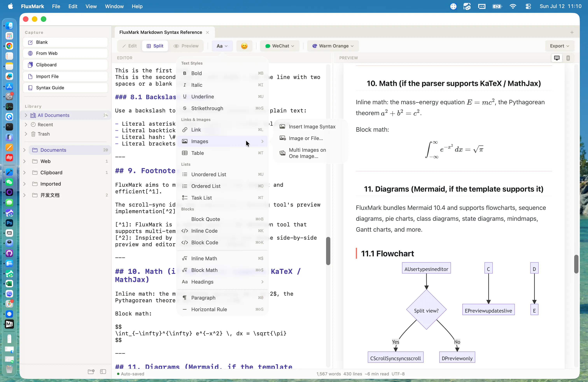Open the Export dropdown

coord(559,46)
